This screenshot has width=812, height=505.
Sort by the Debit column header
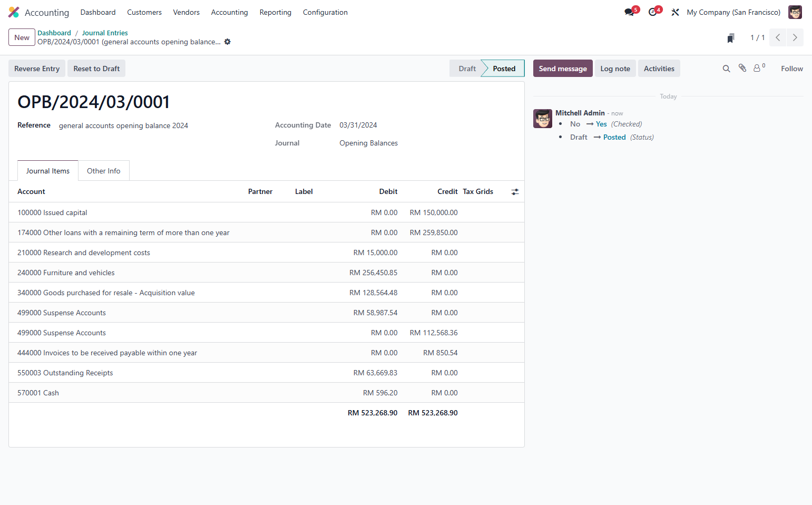pyautogui.click(x=388, y=191)
